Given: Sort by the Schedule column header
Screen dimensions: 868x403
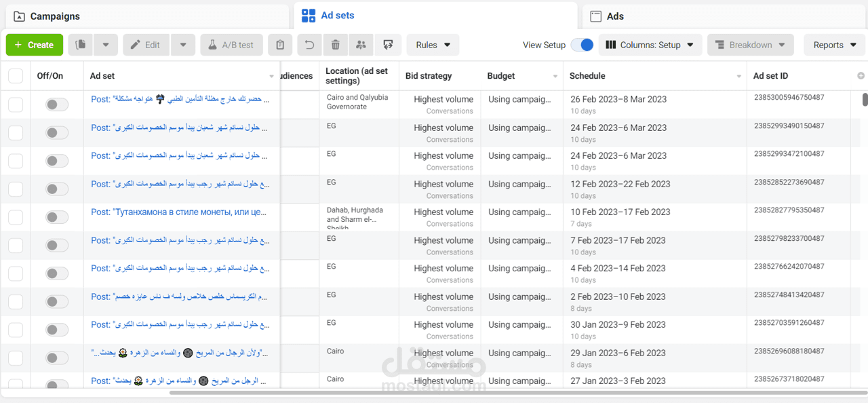Looking at the screenshot, I should (587, 76).
